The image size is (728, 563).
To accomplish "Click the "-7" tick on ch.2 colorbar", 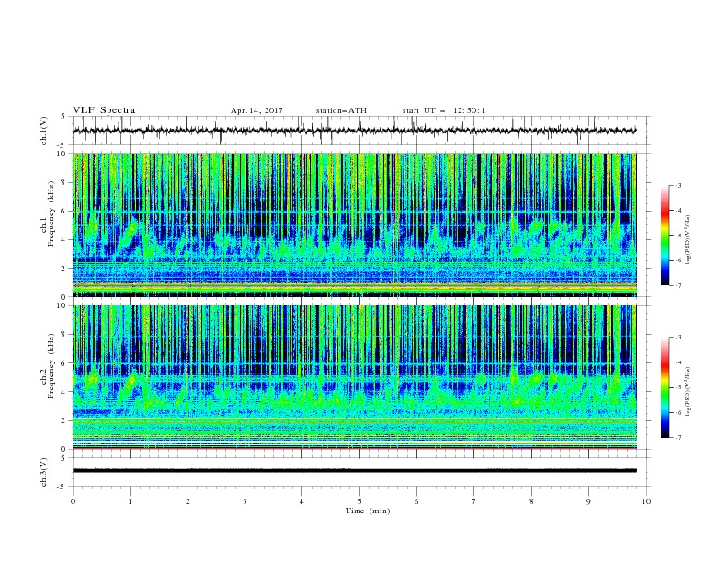I will (x=678, y=437).
